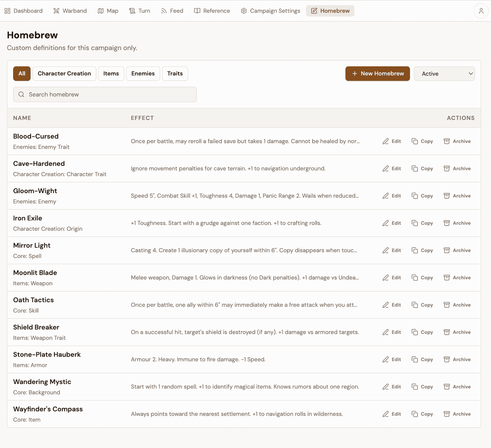Navigate to the Map page
The width and height of the screenshot is (491, 448).
[x=108, y=11]
